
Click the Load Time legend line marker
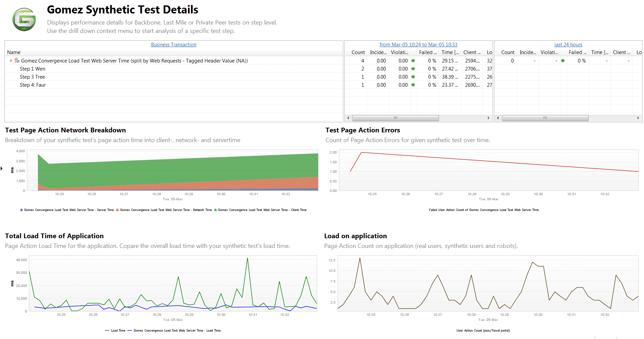[x=107, y=331]
